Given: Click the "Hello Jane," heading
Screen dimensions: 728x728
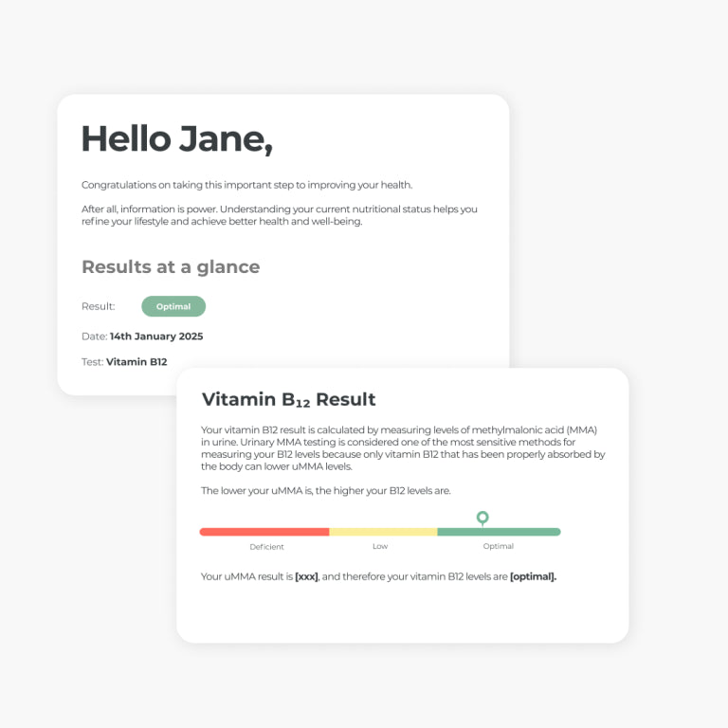Looking at the screenshot, I should [x=176, y=139].
